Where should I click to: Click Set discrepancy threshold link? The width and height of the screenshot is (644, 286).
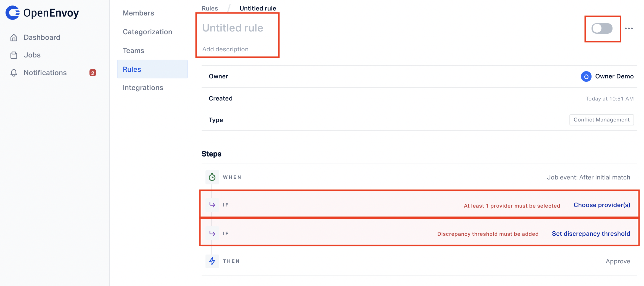(591, 234)
